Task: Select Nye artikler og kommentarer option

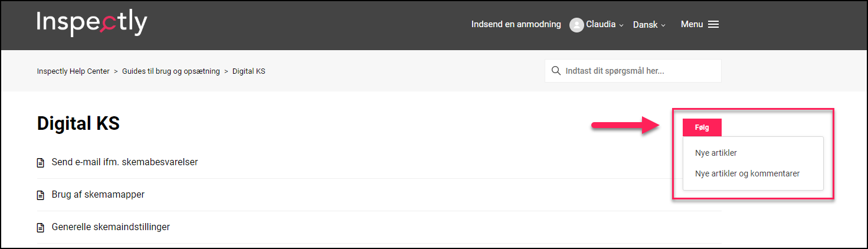Action: click(x=747, y=173)
